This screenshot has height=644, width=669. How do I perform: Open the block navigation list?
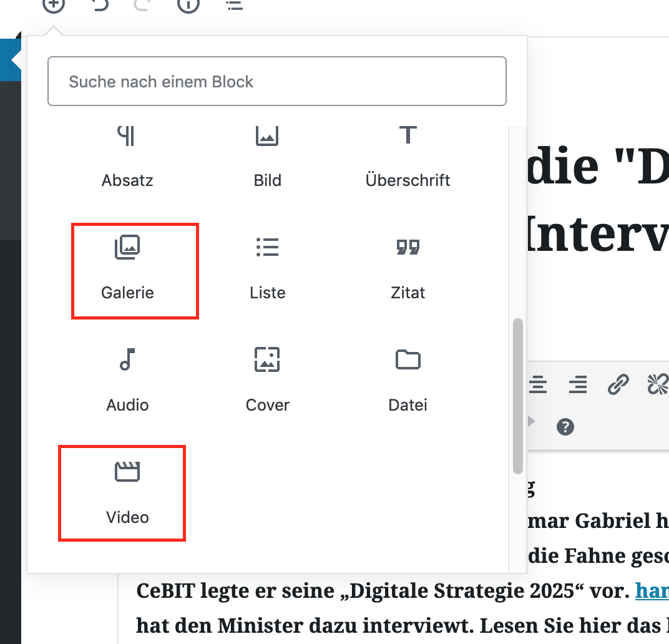[x=234, y=5]
